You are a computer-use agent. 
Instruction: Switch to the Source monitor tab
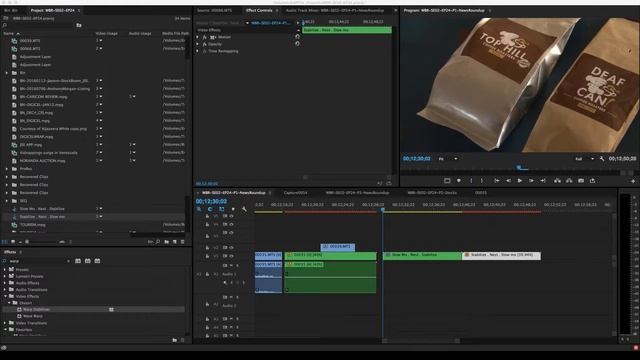pyautogui.click(x=214, y=10)
